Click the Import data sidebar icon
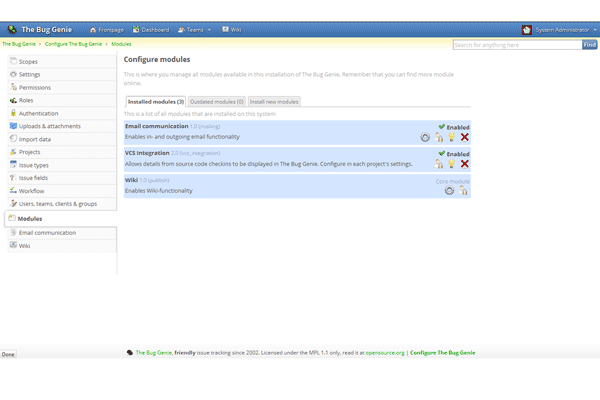This screenshot has height=400, width=600. [x=13, y=139]
